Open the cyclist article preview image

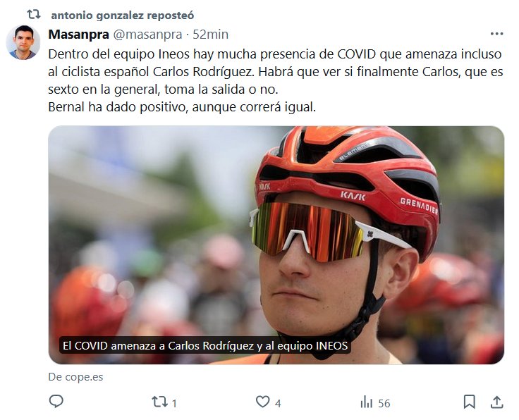pyautogui.click(x=276, y=245)
